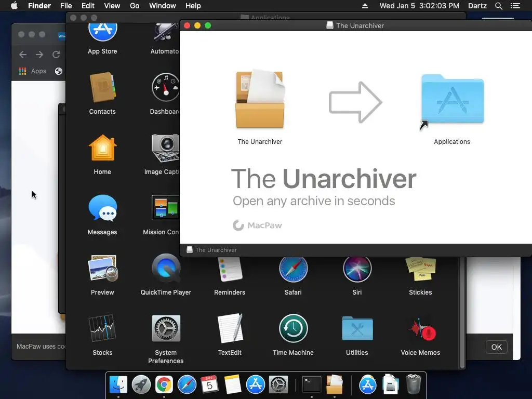Image resolution: width=532 pixels, height=399 pixels.
Task: Click the clock date and time in menu bar
Action: pos(419,6)
